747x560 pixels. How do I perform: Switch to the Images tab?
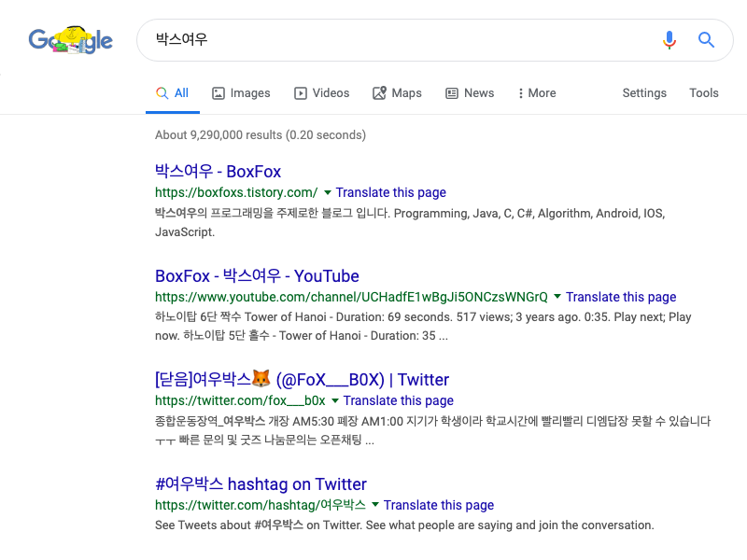point(241,92)
